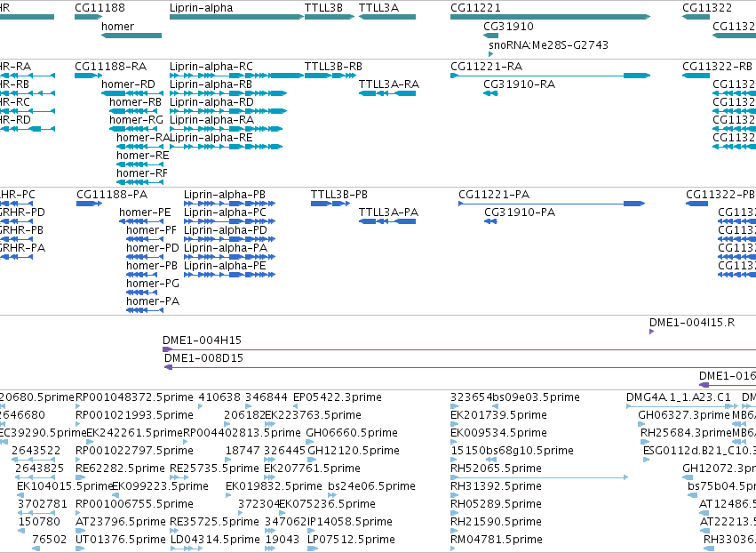Select protein CG11322-PB
The height and width of the screenshot is (553, 756).
pos(697,204)
